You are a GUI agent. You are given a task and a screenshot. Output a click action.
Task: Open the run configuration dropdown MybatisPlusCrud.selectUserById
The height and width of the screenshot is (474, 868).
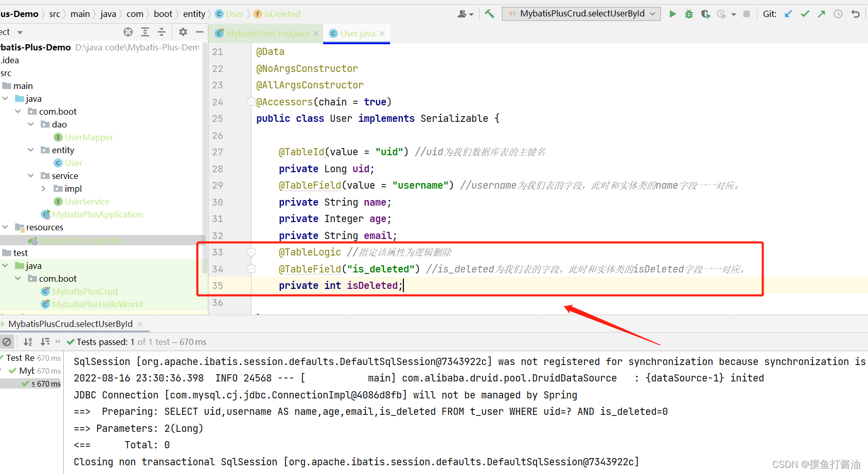click(x=582, y=13)
